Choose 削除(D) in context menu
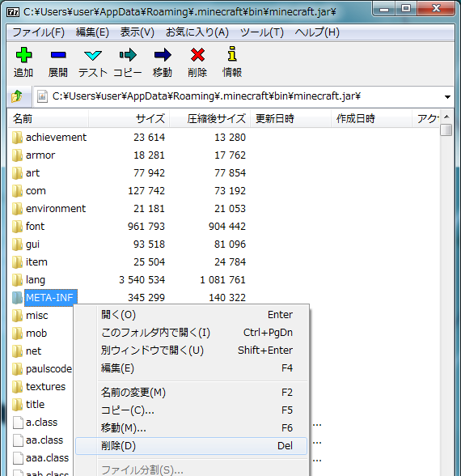Image resolution: width=461 pixels, height=476 pixels. tap(191, 446)
